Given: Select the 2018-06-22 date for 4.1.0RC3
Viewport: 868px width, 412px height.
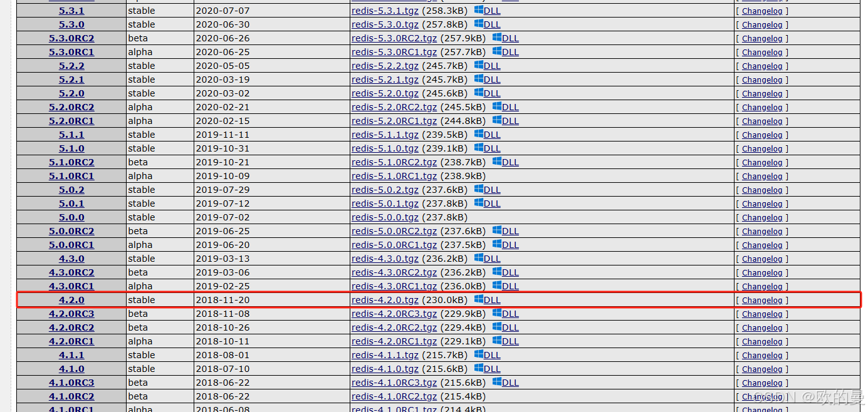Looking at the screenshot, I should [222, 383].
